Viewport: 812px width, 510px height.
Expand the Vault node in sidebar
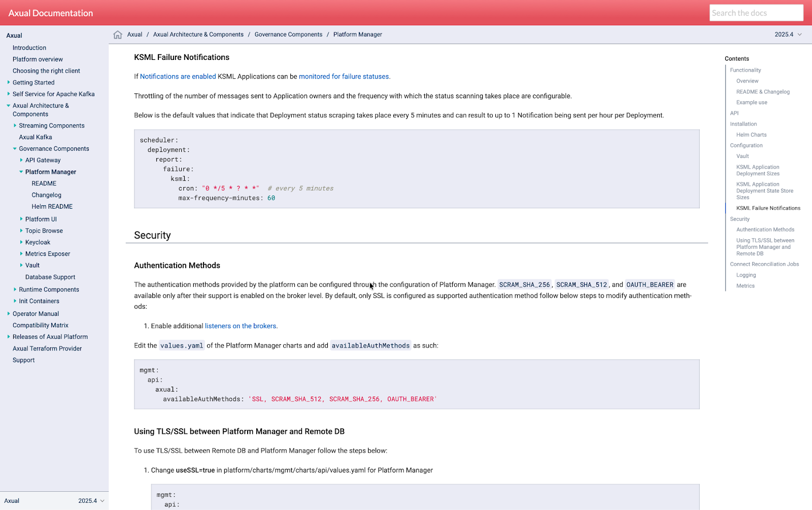click(x=21, y=265)
